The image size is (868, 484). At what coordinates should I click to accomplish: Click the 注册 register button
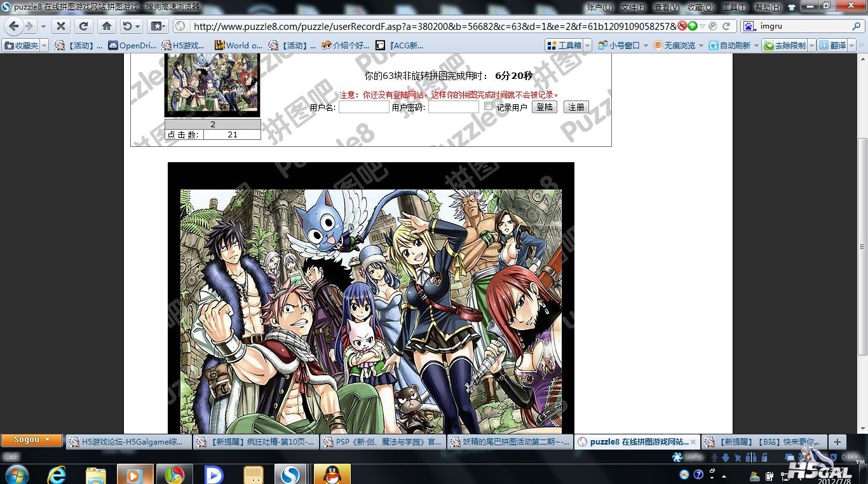pos(576,107)
